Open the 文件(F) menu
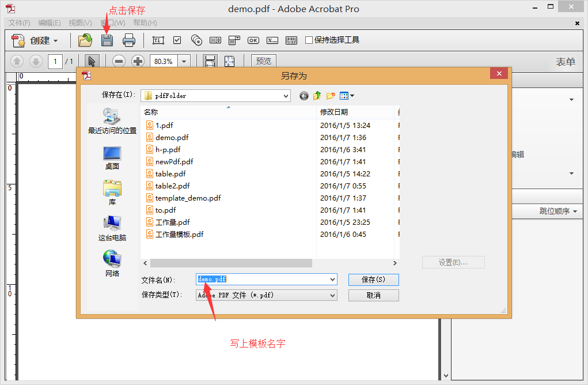Viewport: 588px width, 385px height. 19,23
